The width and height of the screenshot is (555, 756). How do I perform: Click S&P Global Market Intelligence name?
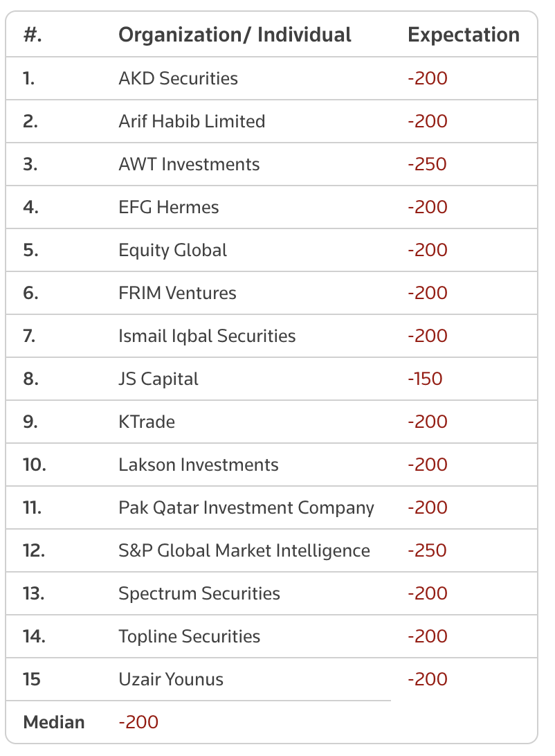(x=244, y=550)
